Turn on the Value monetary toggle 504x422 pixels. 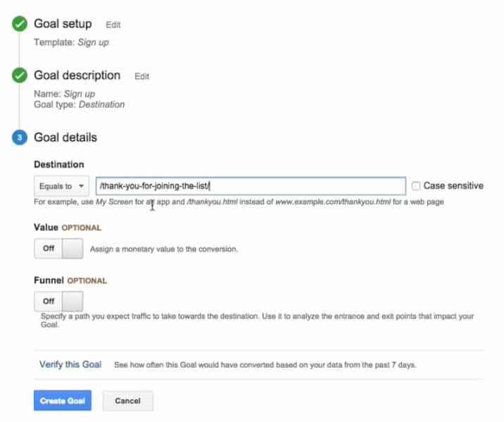point(58,249)
